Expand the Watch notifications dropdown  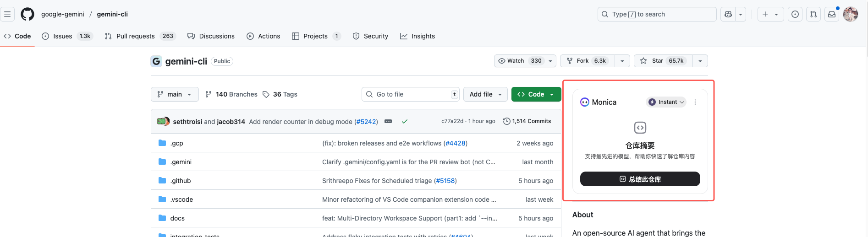click(525, 61)
